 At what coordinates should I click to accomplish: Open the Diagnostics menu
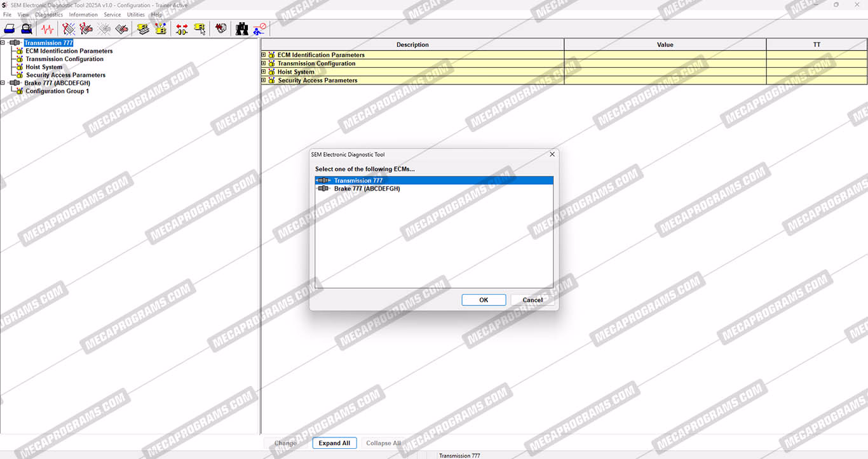click(x=49, y=15)
